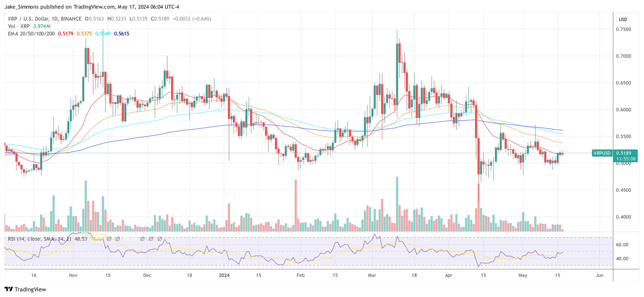Select the RSI (14, close, SMA, 14, 2) label

[40, 239]
